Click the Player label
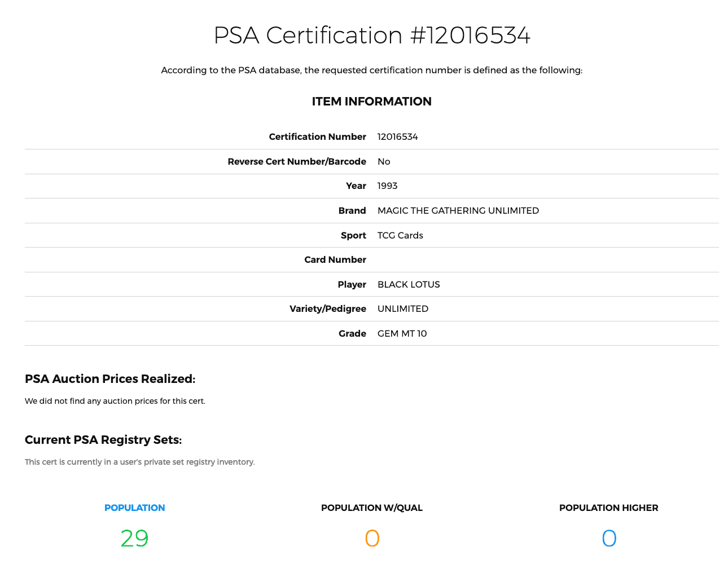Viewport: 728px width, 573px height. click(352, 285)
